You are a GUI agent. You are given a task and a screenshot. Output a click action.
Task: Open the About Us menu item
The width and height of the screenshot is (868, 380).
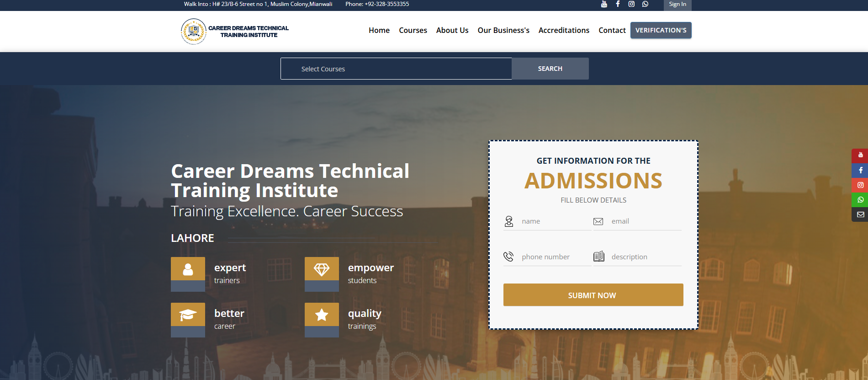pos(452,30)
